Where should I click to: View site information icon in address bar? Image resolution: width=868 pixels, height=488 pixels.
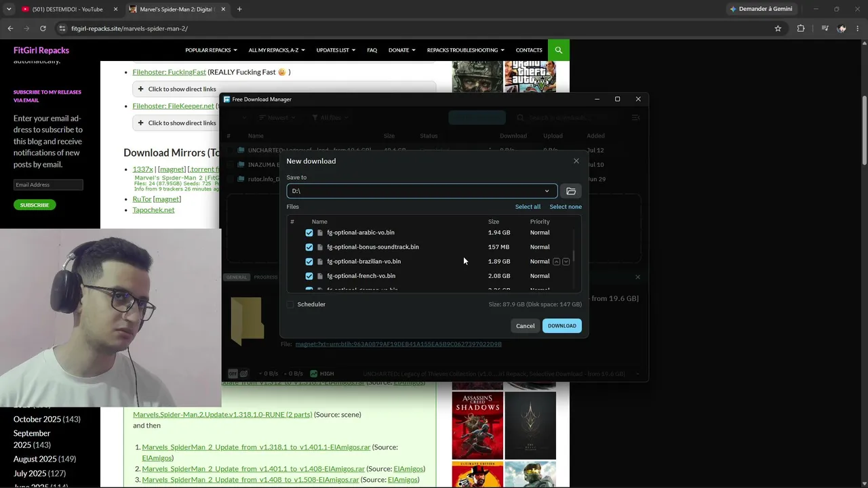[62, 28]
